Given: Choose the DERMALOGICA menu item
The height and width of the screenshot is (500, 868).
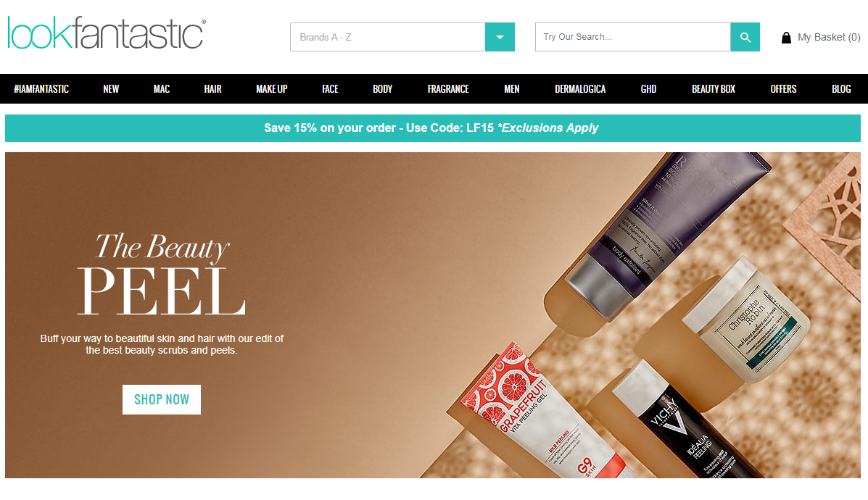Looking at the screenshot, I should pyautogui.click(x=580, y=89).
